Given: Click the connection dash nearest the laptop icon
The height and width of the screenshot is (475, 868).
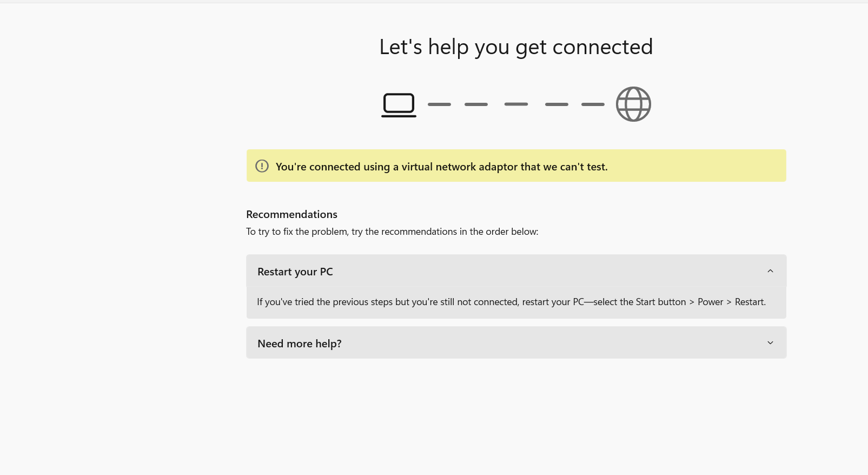Looking at the screenshot, I should tap(439, 104).
